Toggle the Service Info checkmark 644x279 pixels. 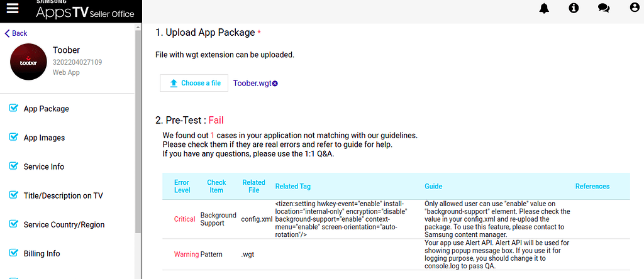tap(13, 166)
